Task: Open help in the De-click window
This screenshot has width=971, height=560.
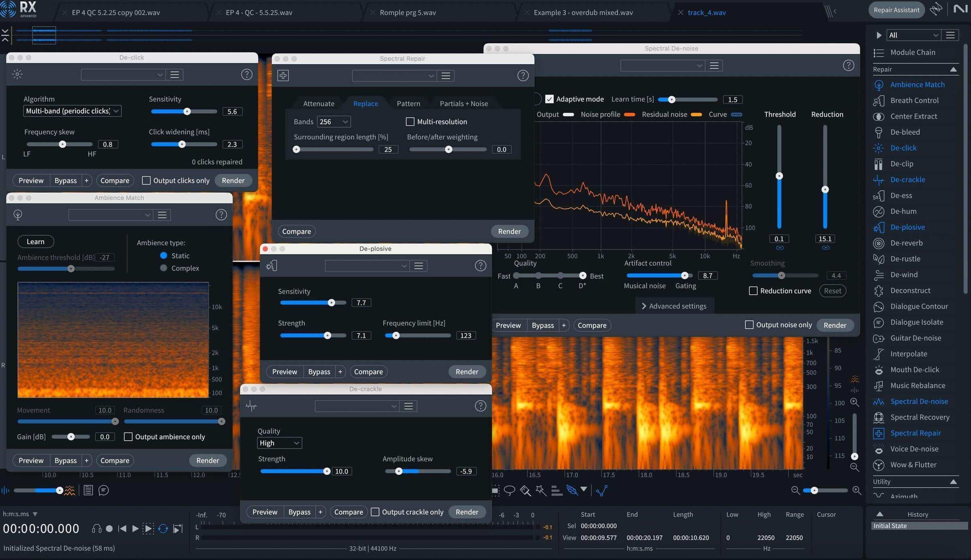Action: click(x=247, y=74)
